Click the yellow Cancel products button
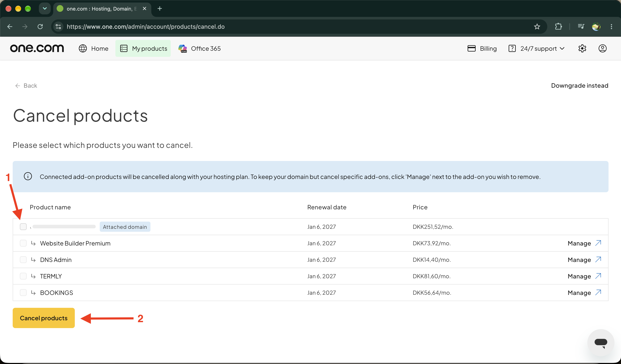This screenshot has width=621, height=364. coord(44,318)
